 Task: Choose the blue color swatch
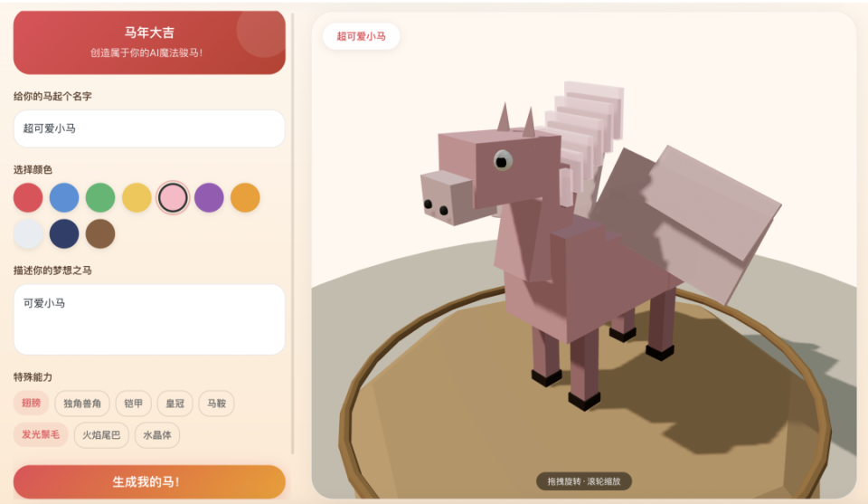pos(64,198)
